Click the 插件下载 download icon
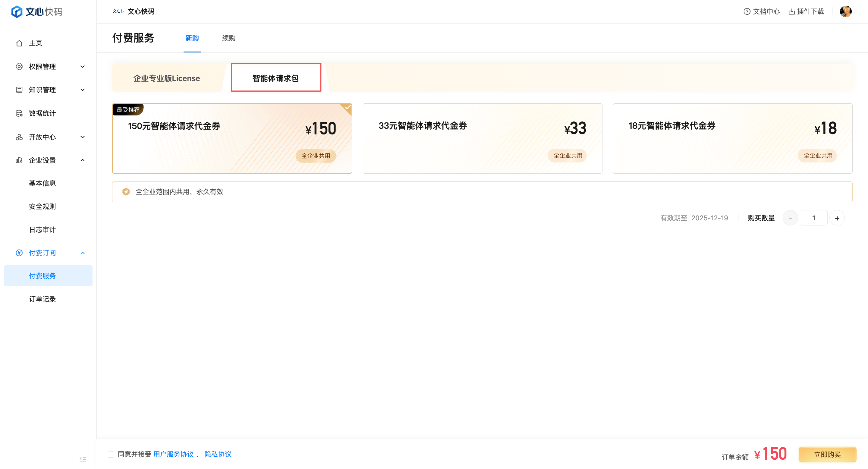Screen dimensions: 868x469 (x=791, y=12)
